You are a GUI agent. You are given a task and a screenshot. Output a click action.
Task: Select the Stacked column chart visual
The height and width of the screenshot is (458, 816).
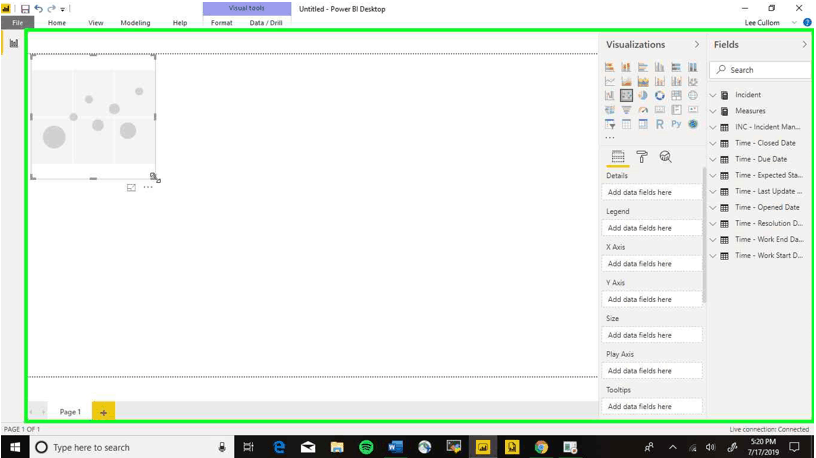click(x=626, y=67)
